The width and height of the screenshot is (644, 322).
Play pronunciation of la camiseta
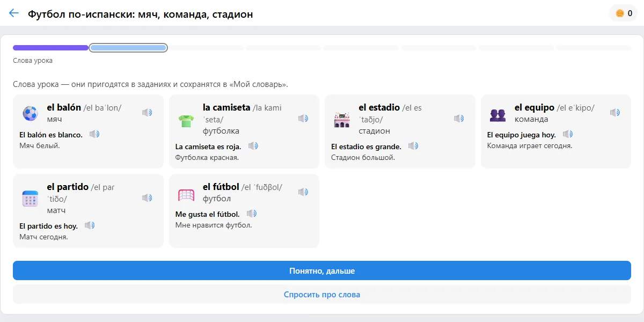(303, 118)
